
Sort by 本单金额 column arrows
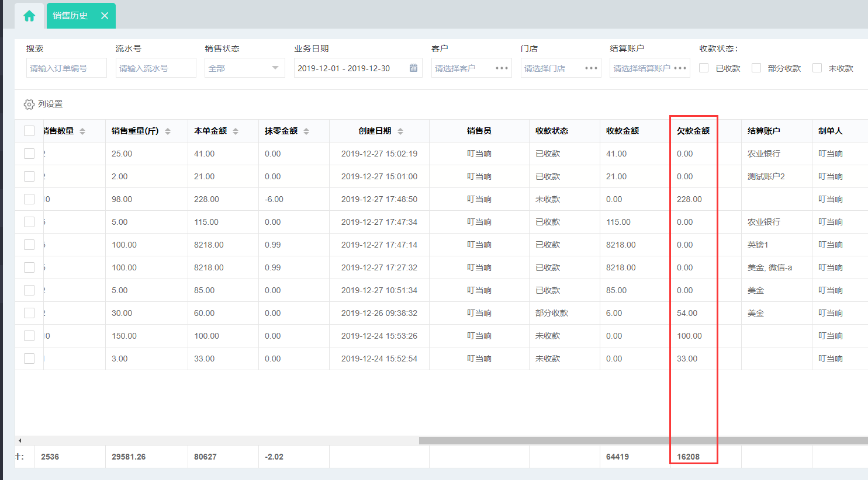click(236, 131)
